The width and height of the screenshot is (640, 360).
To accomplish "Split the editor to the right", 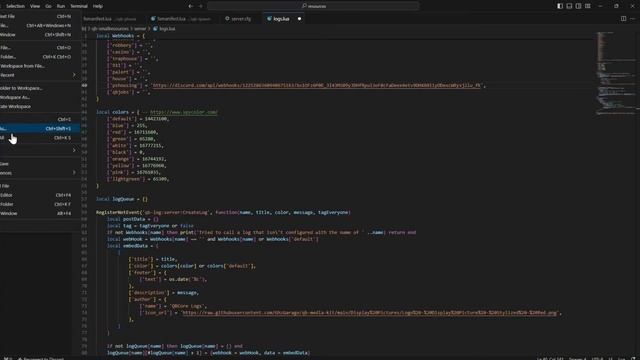I will coord(623,18).
